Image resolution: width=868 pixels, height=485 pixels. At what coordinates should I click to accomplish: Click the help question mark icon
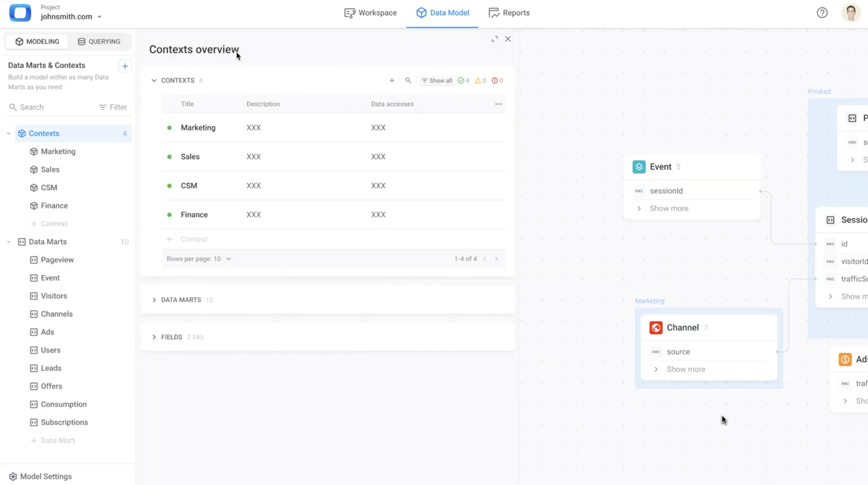tap(822, 13)
